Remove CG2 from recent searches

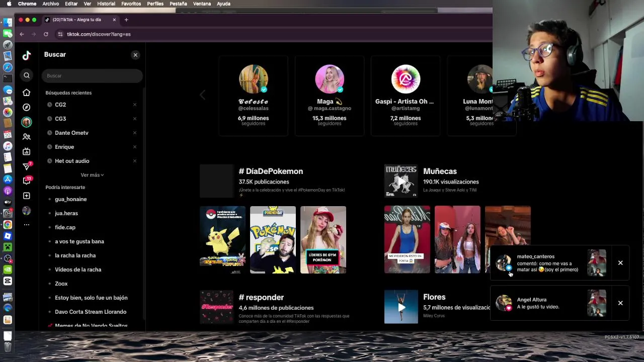tap(135, 105)
